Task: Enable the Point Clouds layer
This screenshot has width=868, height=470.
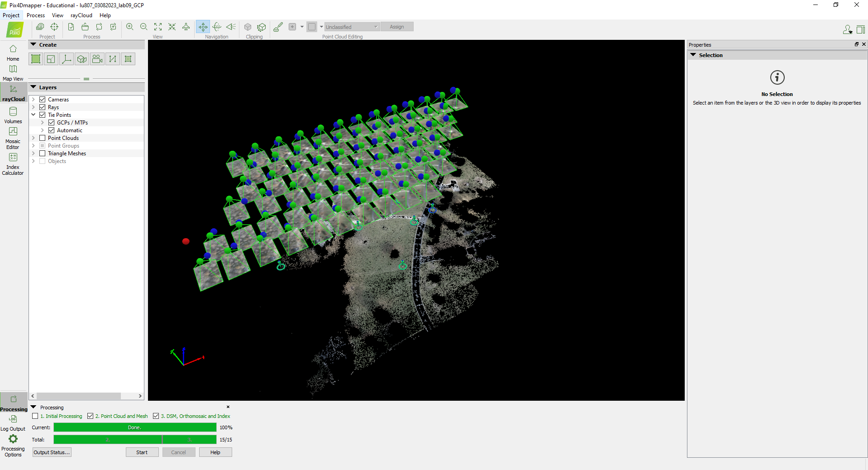Action: pyautogui.click(x=43, y=138)
